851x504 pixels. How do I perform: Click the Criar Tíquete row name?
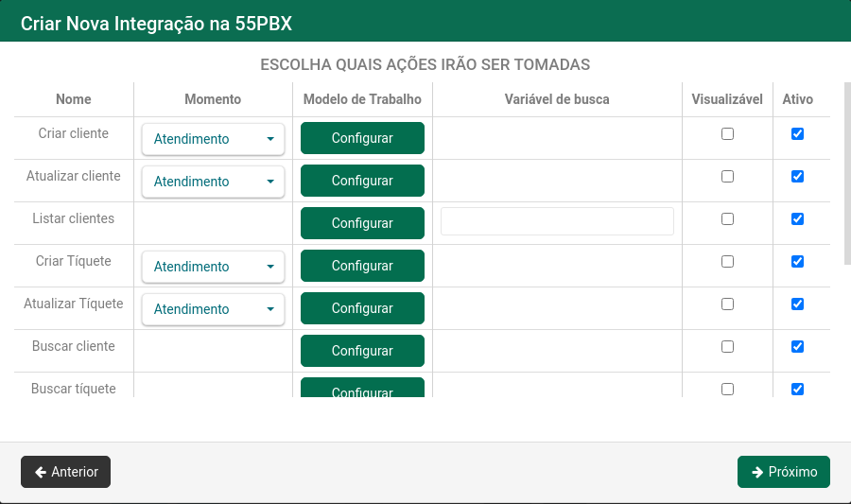tap(73, 261)
